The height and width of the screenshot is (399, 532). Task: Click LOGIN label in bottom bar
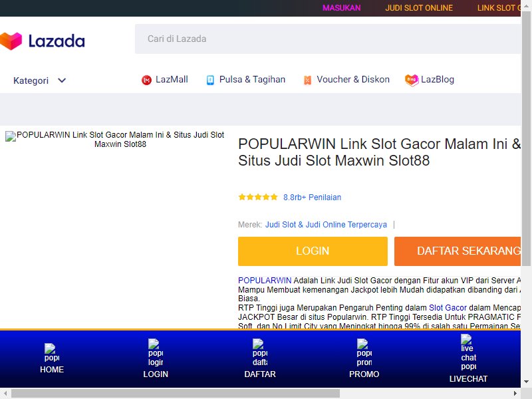click(156, 374)
